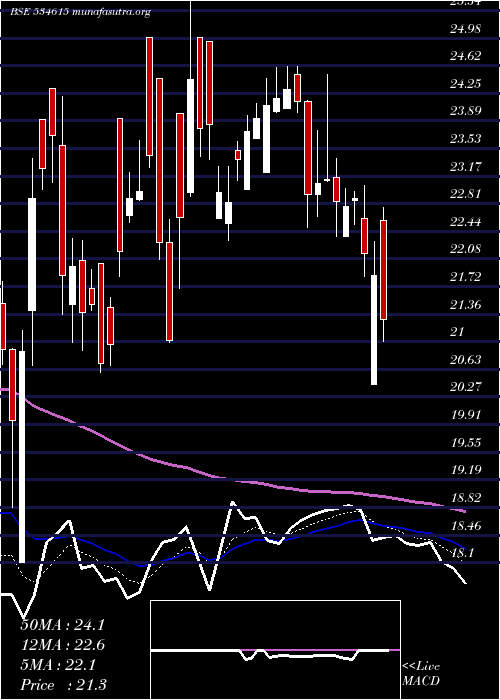Click the 21.72 price axis label
This screenshot has height=700, width=500.
pos(465,277)
